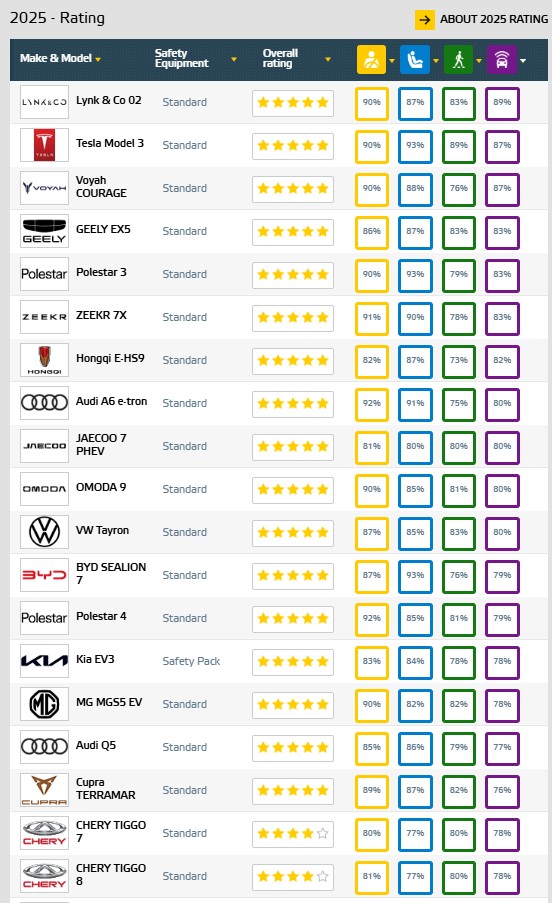
Task: Click the Kia logo icon
Action: (44, 661)
